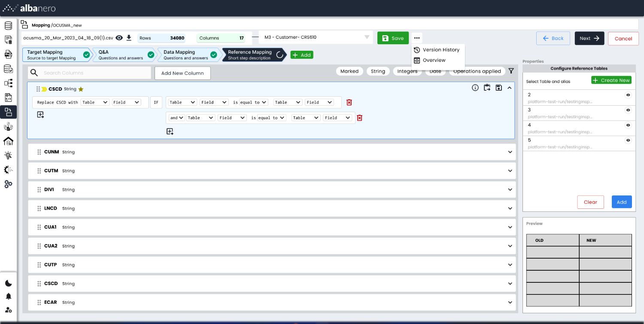This screenshot has height=324, width=644.
Task: Toggle the Integers filter chip
Action: tap(407, 71)
